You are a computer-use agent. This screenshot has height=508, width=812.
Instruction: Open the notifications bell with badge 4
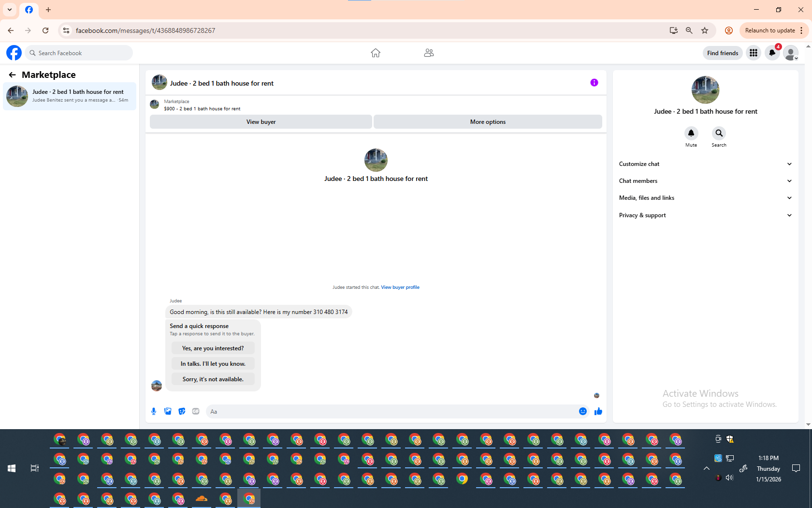[772, 53]
